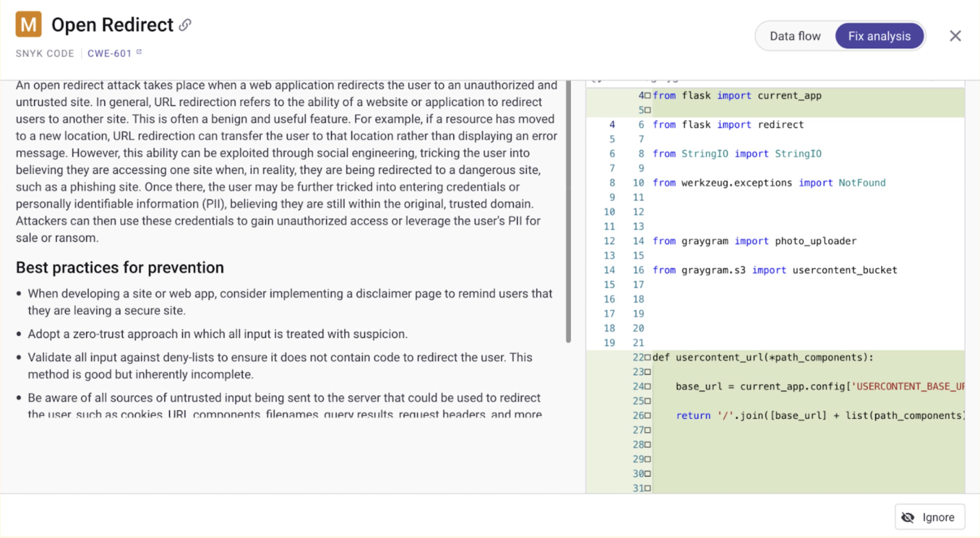Click code line 'from StringIO import StringIO'
Screen dimensions: 980x538
click(737, 154)
